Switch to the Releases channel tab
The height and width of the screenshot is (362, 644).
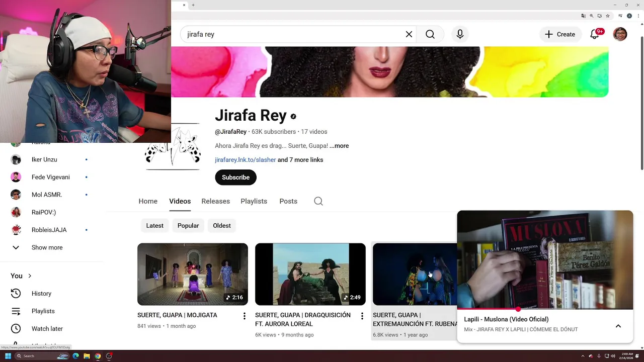pos(215,201)
